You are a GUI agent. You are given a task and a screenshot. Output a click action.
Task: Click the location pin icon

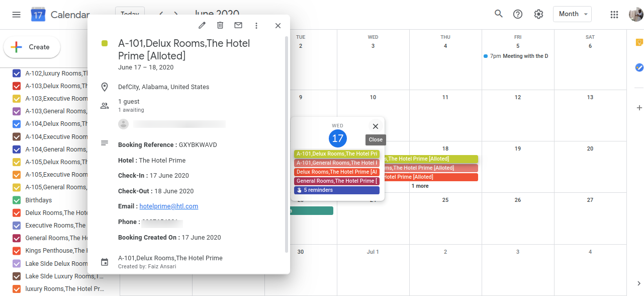105,87
